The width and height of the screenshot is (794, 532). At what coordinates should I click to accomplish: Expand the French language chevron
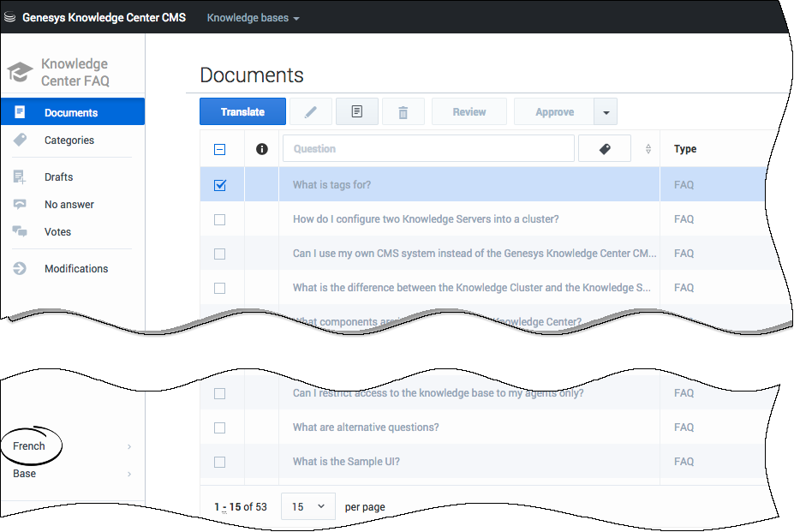click(x=129, y=447)
